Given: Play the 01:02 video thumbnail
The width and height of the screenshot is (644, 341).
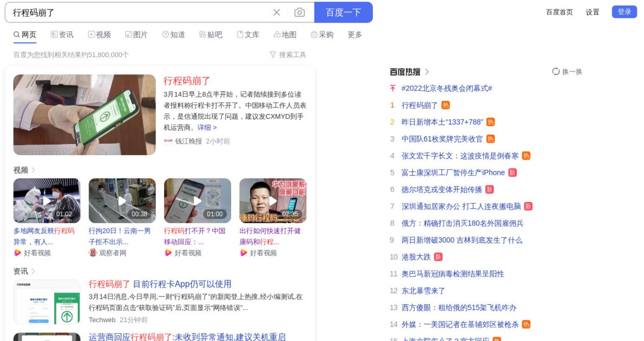Looking at the screenshot, I should [x=47, y=201].
